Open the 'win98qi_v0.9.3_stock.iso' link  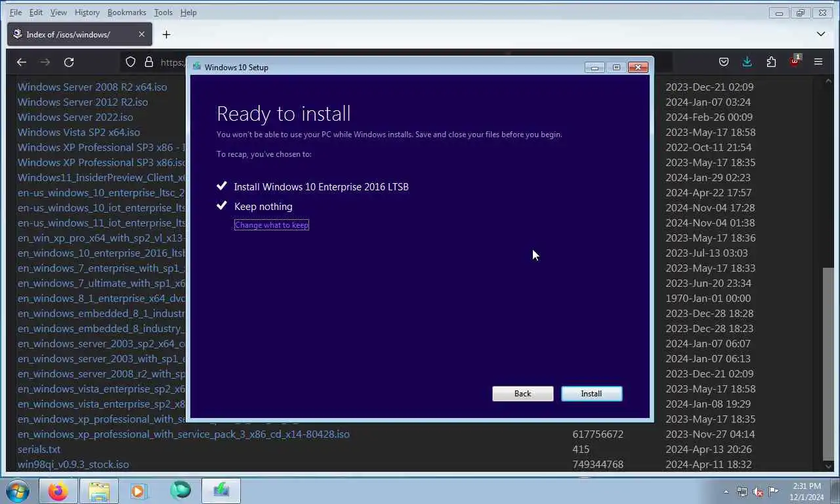pyautogui.click(x=73, y=464)
